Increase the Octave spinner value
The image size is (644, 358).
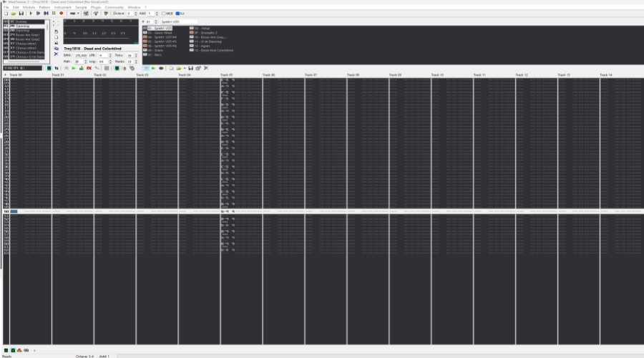pyautogui.click(x=136, y=12)
